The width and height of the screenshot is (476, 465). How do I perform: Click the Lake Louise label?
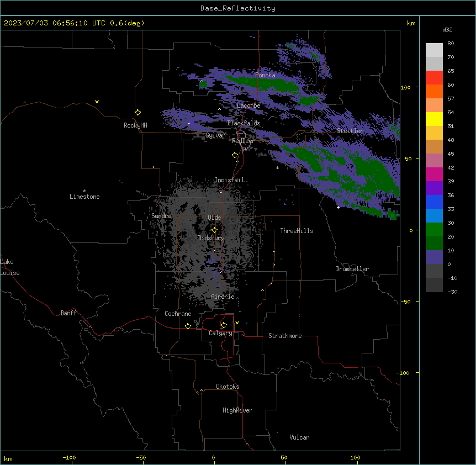click(x=10, y=267)
